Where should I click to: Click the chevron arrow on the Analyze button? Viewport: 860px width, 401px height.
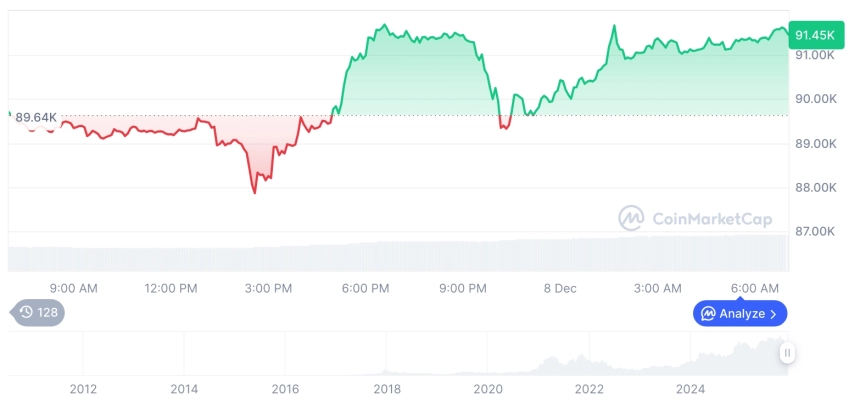(x=774, y=314)
